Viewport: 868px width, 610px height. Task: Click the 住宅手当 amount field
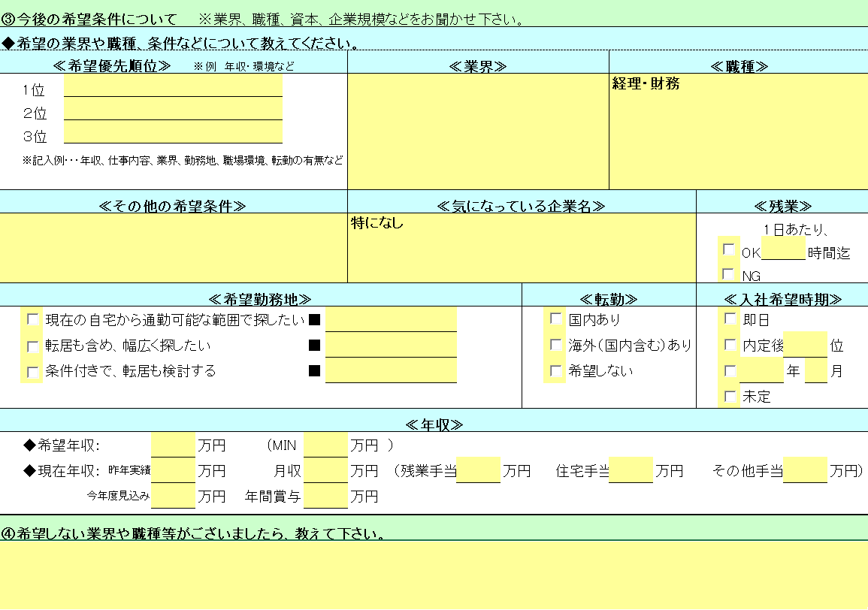631,470
